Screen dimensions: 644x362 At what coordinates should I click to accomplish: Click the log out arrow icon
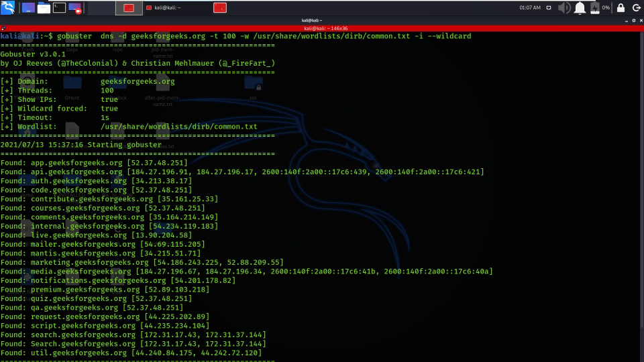(636, 8)
